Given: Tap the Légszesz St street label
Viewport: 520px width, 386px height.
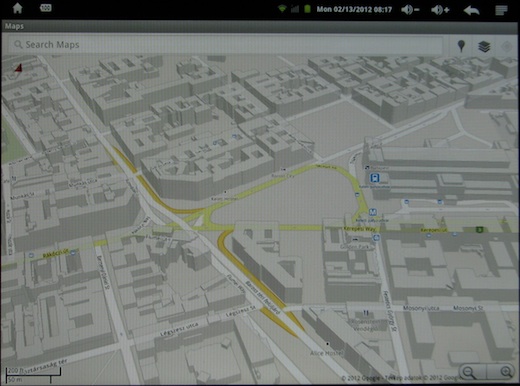Looking at the screenshot, I should [240, 311].
